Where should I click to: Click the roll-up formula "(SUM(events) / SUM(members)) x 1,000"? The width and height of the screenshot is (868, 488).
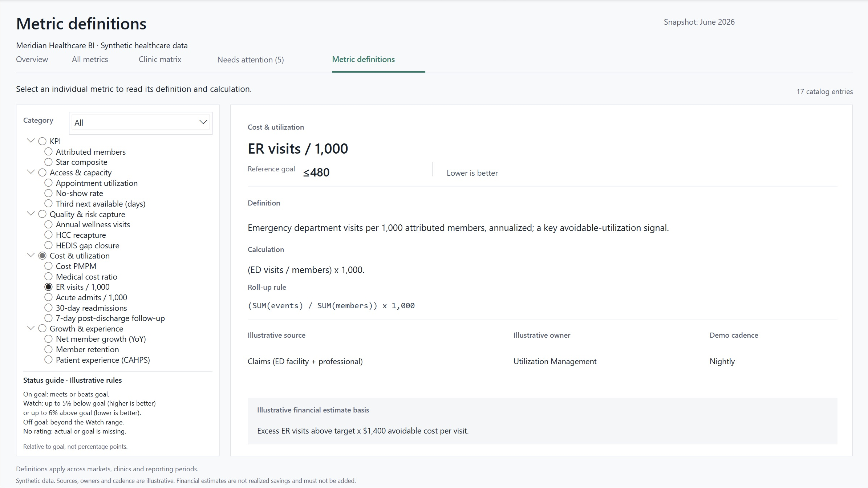(331, 306)
